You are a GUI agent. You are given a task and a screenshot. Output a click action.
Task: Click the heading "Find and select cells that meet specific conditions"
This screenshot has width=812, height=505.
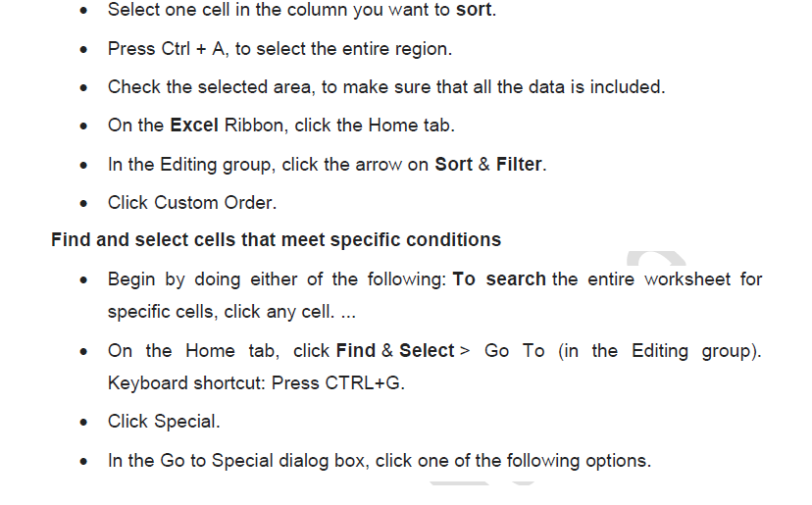pos(276,239)
